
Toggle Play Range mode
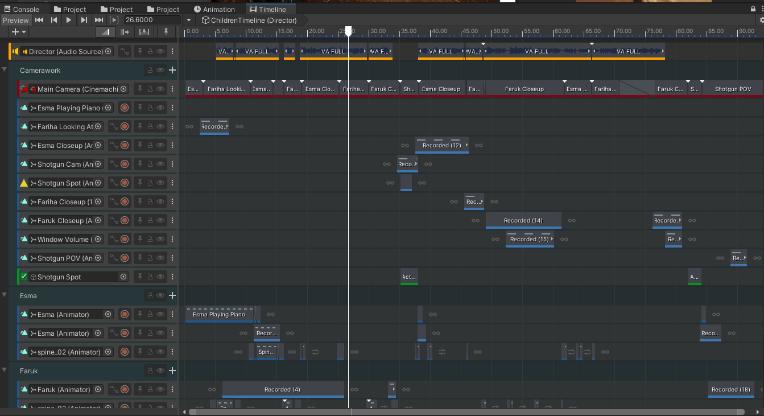pos(114,20)
